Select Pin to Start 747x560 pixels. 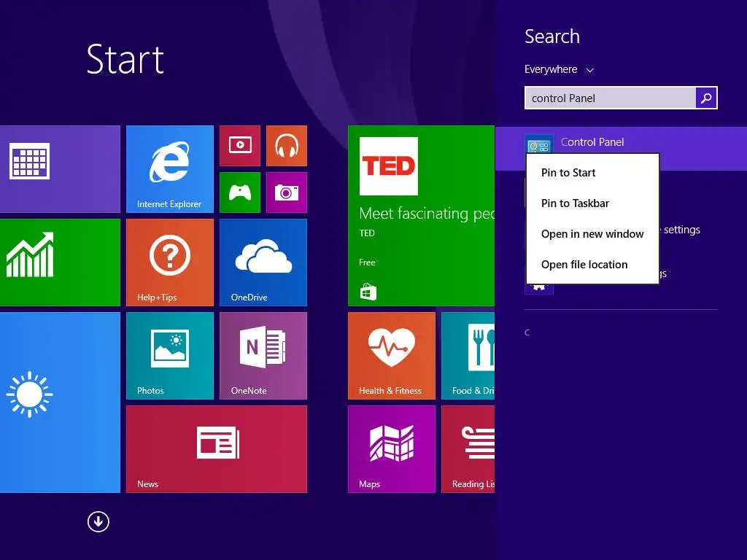592,173
